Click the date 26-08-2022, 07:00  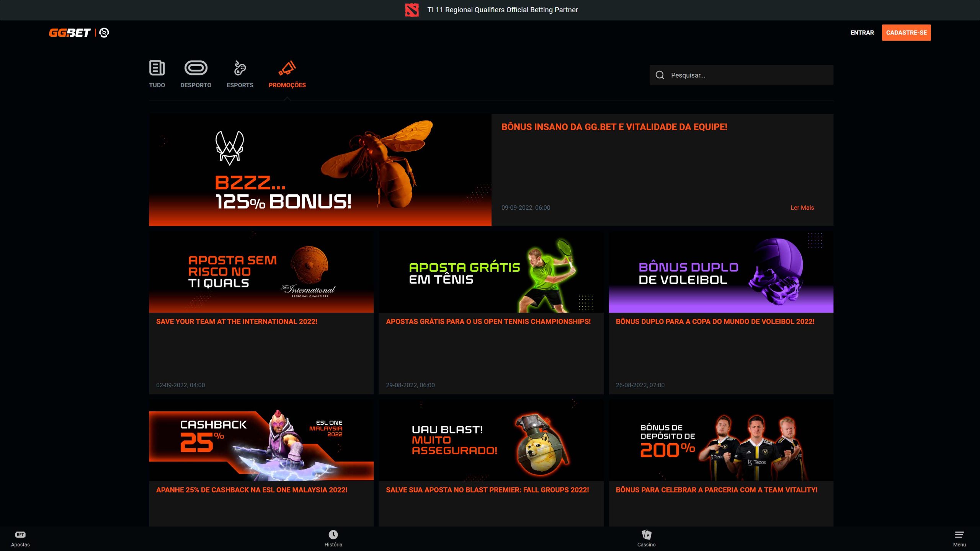(640, 385)
